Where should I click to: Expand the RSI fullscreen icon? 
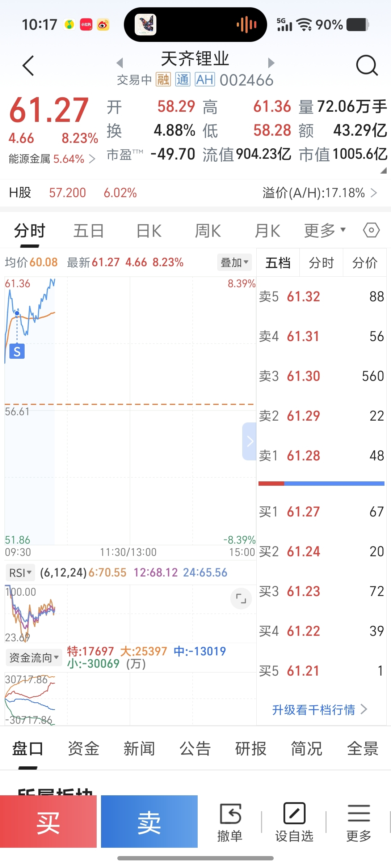pos(241,599)
